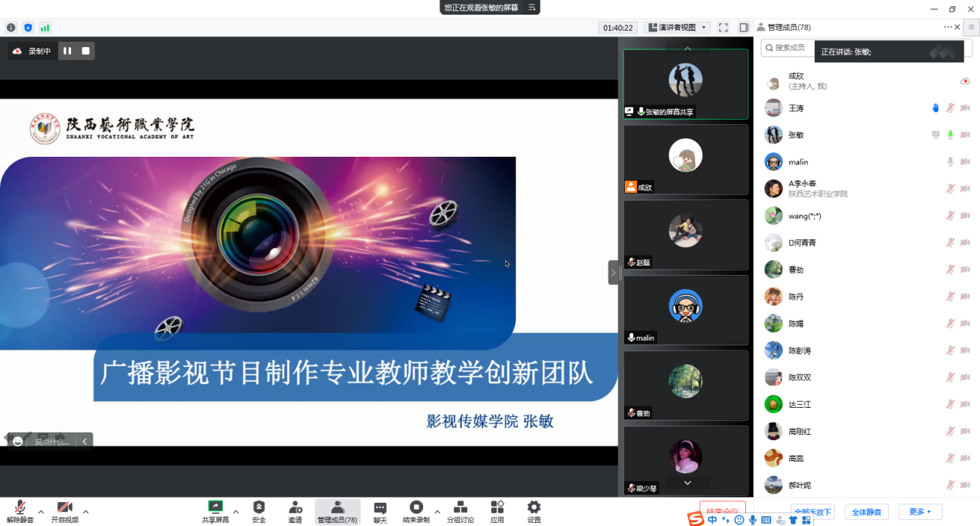
Task: Stop the recording in 录制中 bar
Action: click(86, 51)
